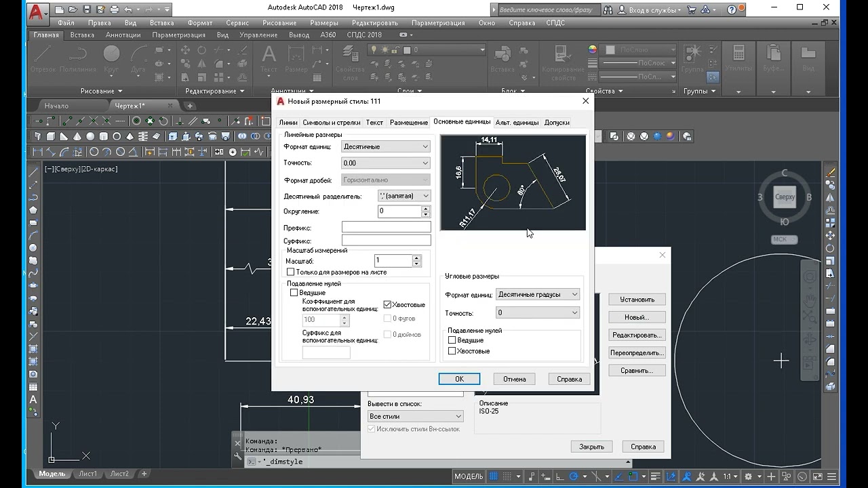
Task: Expand the Свойства panel
Action: pos(604,91)
